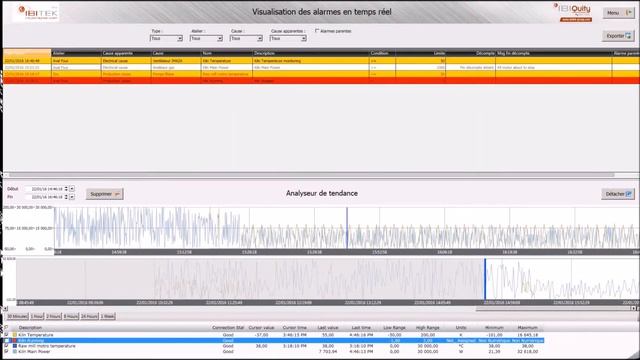
Task: Select the 30 Minutes time range
Action: [17, 316]
